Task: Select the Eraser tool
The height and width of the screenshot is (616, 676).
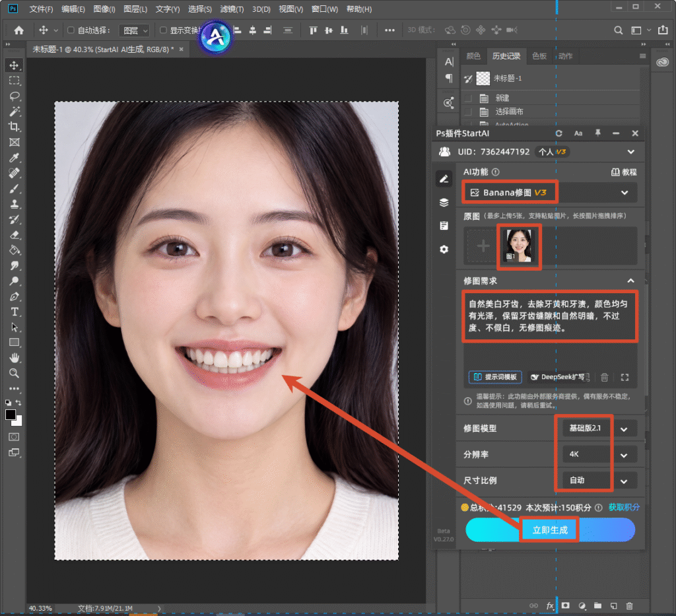Action: click(15, 235)
